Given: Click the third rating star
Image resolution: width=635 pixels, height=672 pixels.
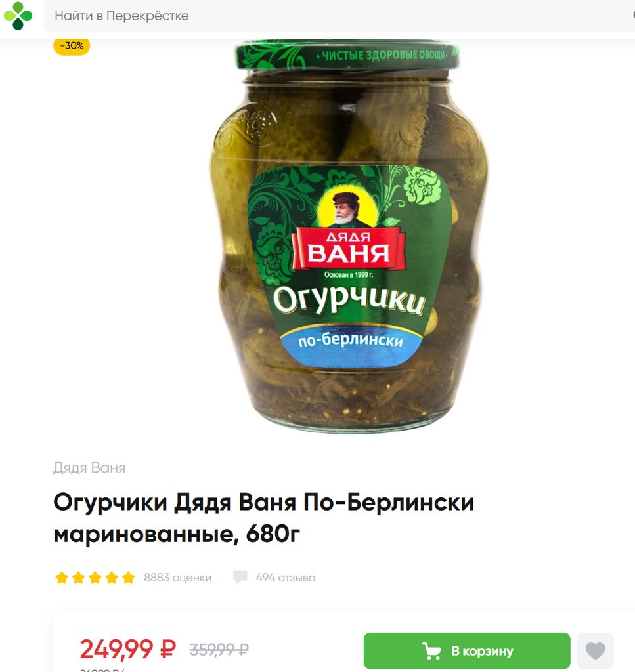Looking at the screenshot, I should point(95,577).
